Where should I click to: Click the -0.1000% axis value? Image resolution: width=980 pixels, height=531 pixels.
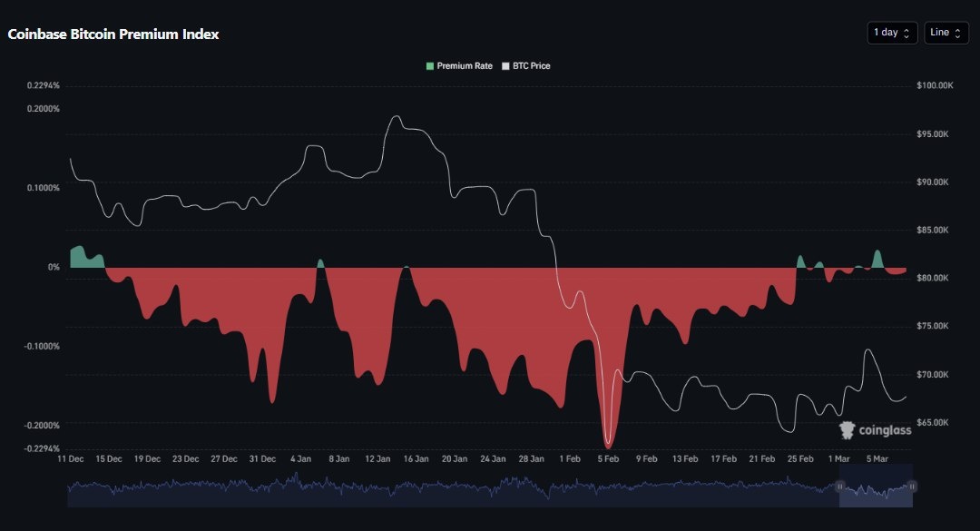(42, 347)
